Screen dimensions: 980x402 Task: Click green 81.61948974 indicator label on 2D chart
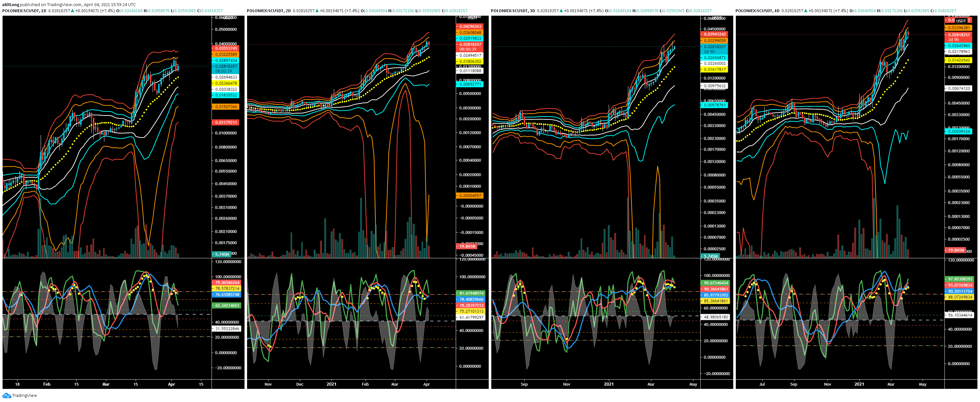tap(470, 293)
